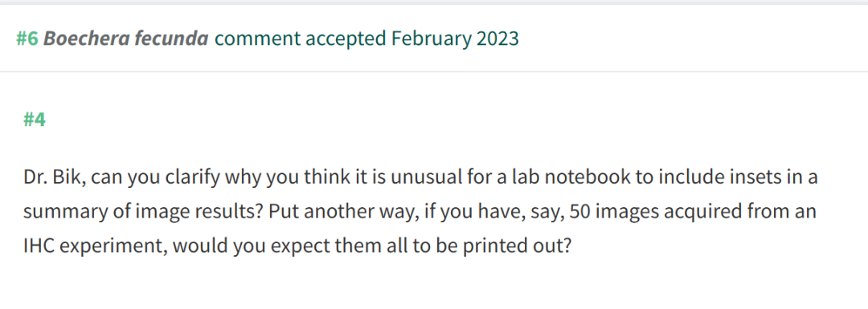Open the #6 comment permalink
Image resolution: width=868 pixels, height=309 pixels.
click(x=27, y=39)
